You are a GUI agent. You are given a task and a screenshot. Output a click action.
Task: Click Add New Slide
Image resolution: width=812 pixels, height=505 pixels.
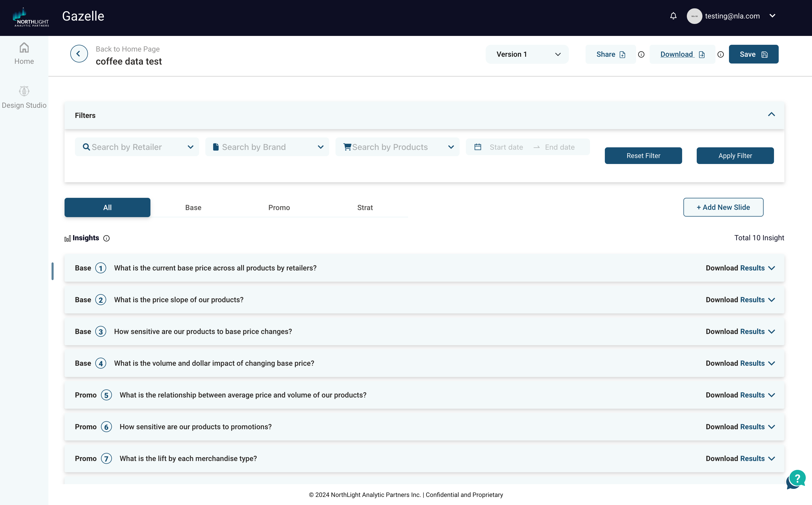tap(723, 207)
